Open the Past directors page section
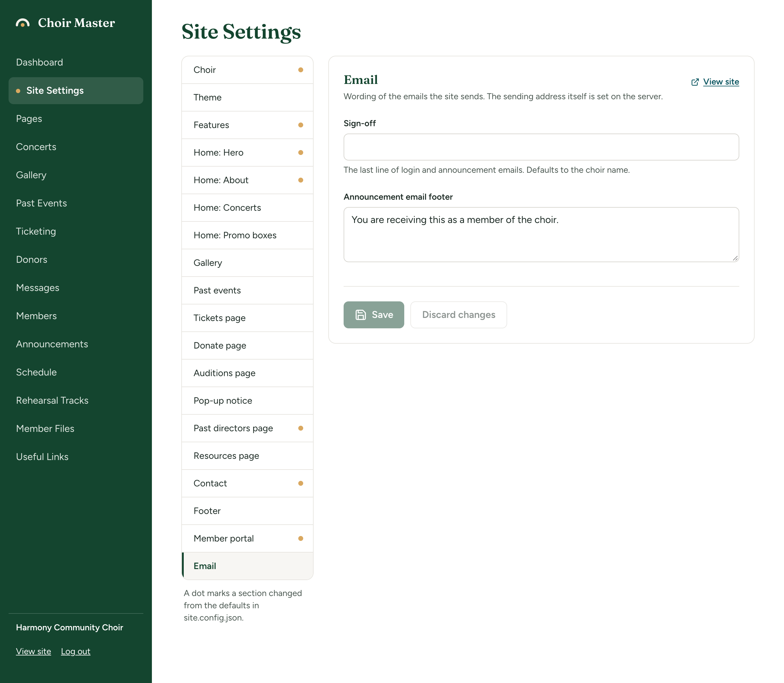 tap(247, 428)
